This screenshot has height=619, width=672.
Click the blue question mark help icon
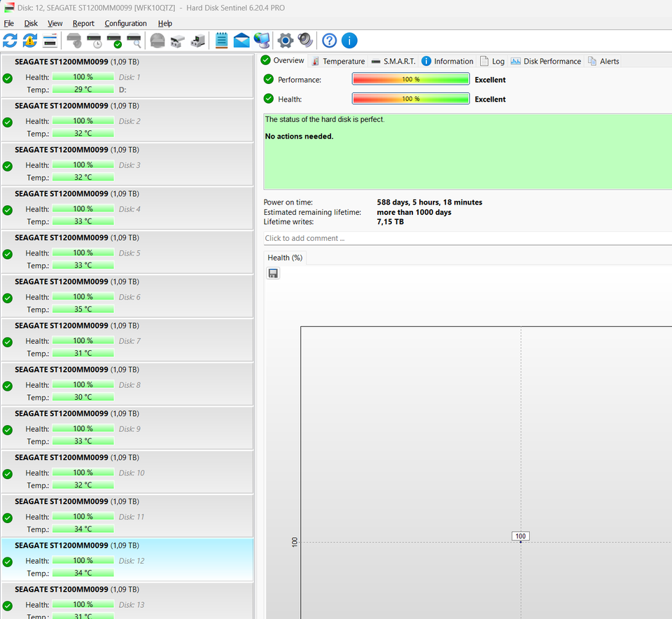point(329,41)
